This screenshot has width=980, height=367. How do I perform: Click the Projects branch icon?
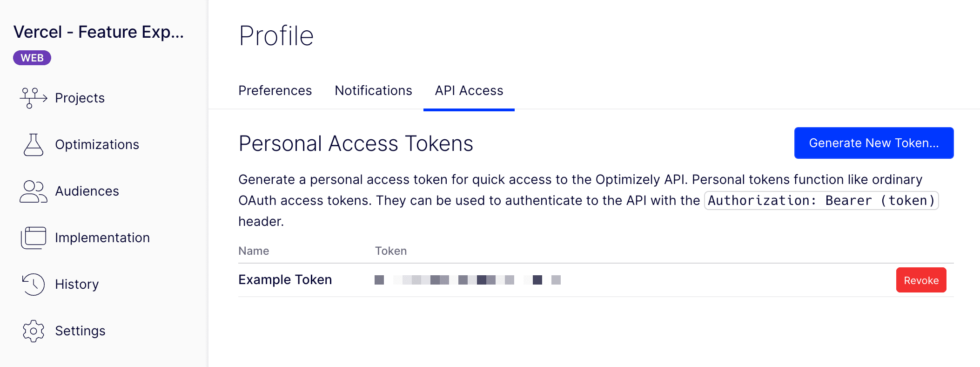tap(33, 98)
